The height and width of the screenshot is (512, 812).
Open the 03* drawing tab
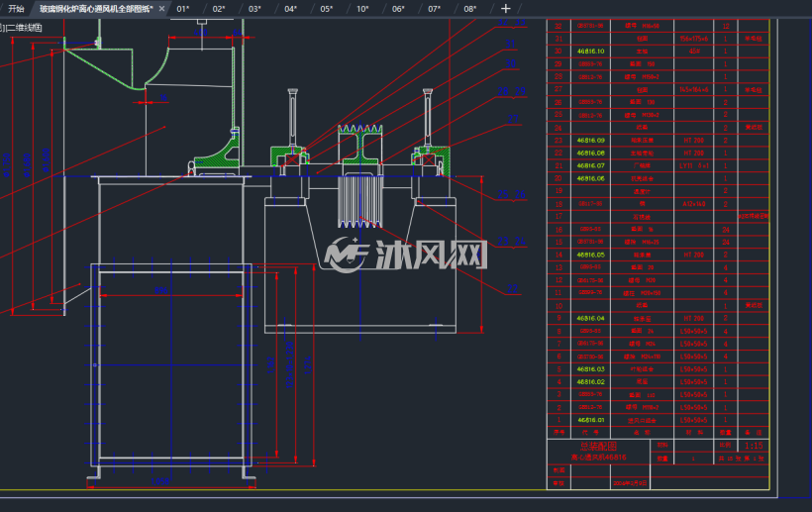[254, 9]
